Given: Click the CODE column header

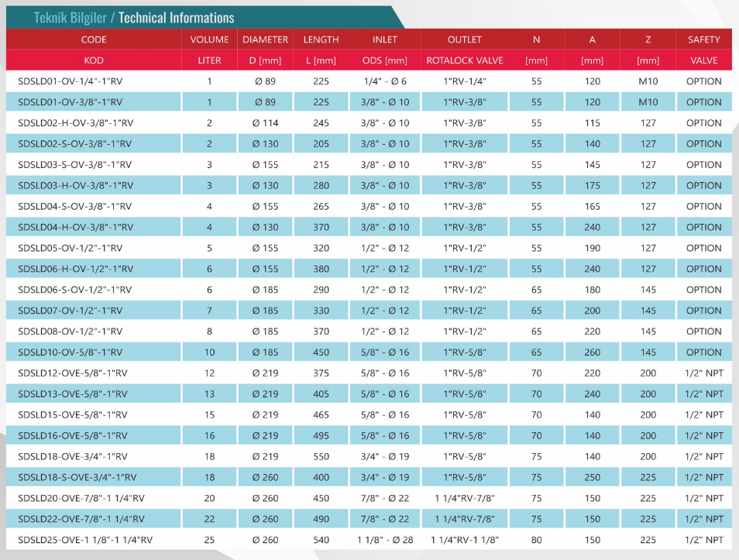Looking at the screenshot, I should pyautogui.click(x=94, y=40).
